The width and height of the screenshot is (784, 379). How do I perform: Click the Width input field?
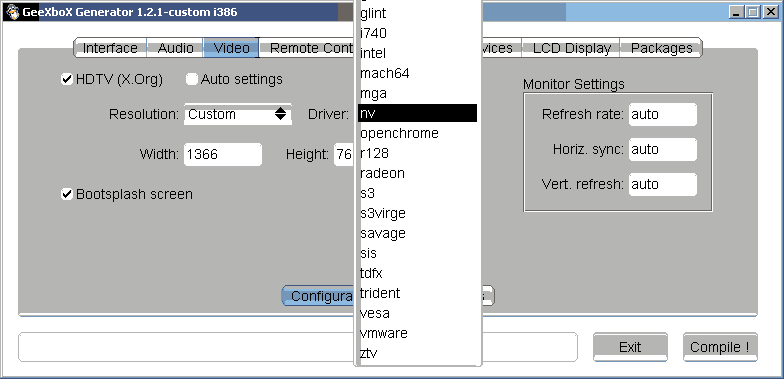(x=223, y=154)
